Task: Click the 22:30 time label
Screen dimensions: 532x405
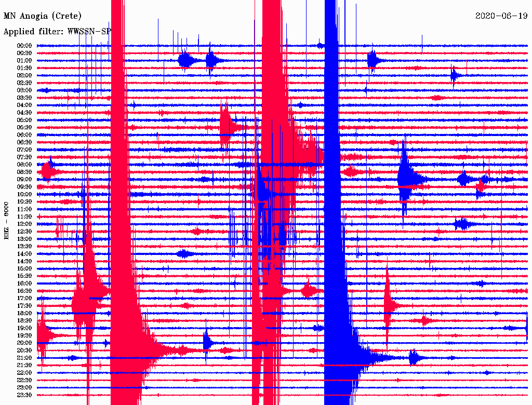Action: coord(24,380)
